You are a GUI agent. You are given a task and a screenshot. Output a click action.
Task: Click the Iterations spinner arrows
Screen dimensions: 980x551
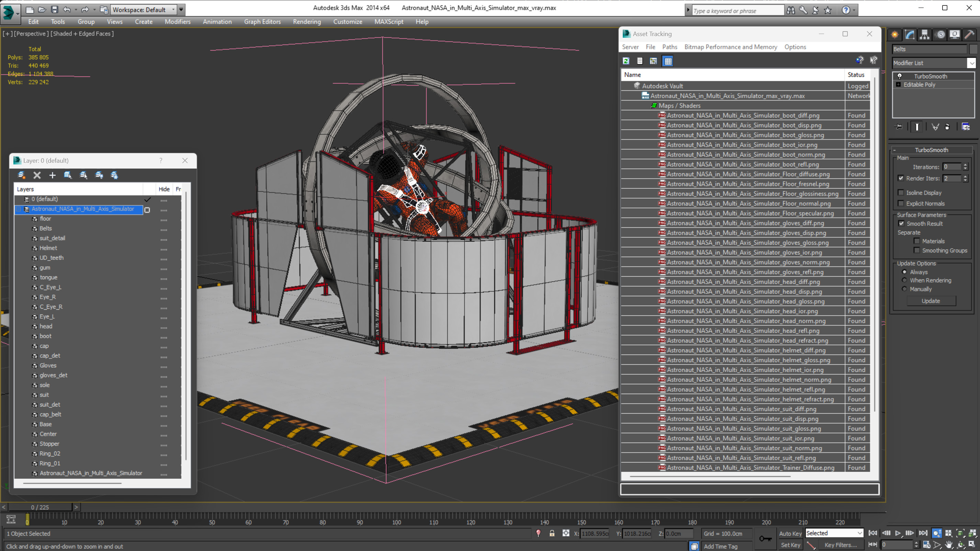tap(965, 167)
